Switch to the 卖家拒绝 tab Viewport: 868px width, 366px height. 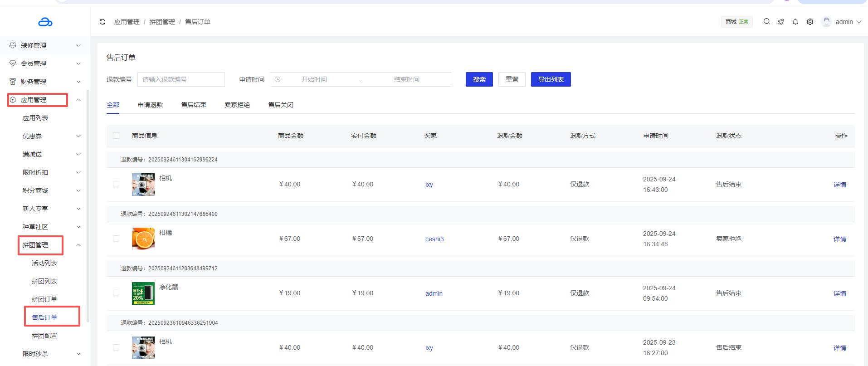click(x=237, y=105)
